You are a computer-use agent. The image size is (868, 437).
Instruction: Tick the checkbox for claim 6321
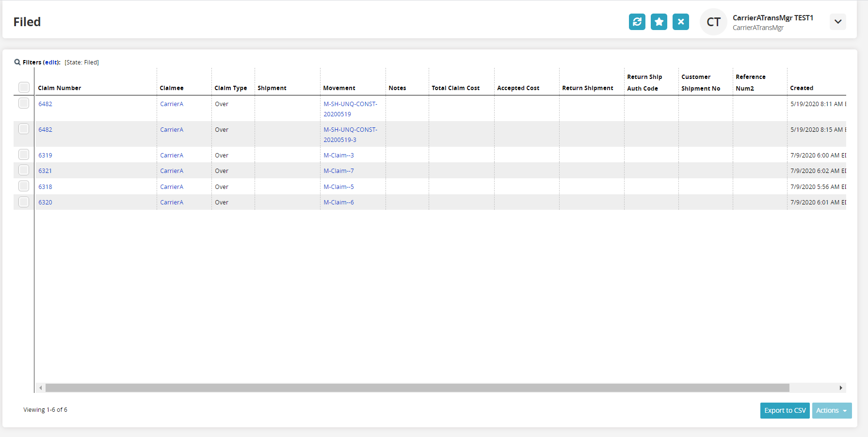(x=24, y=170)
